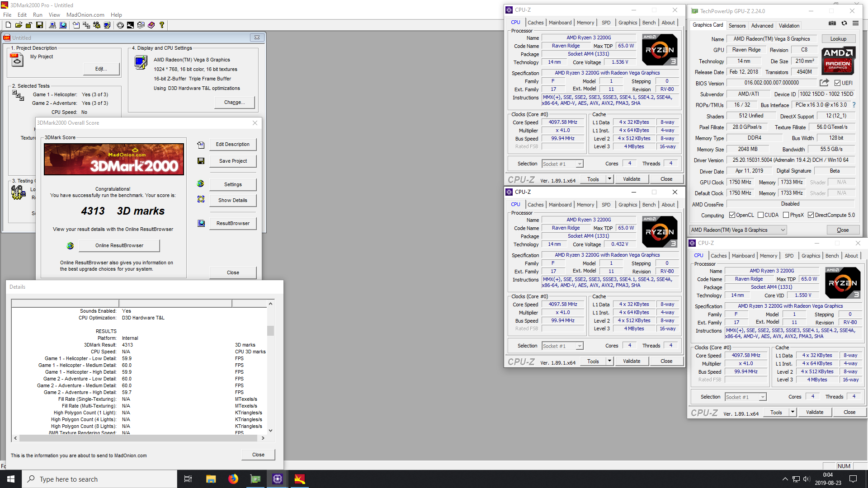Toggle the PhysX checkbox in GPU-Z
Viewport: 868px width, 488px height.
pos(786,215)
